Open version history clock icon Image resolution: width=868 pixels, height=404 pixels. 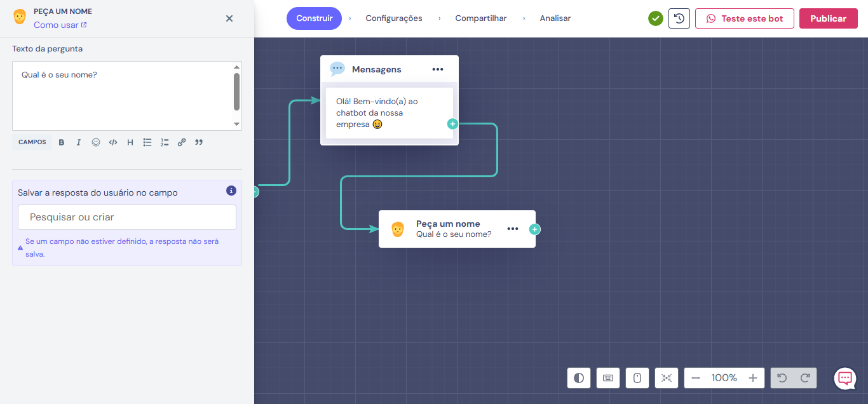click(679, 18)
